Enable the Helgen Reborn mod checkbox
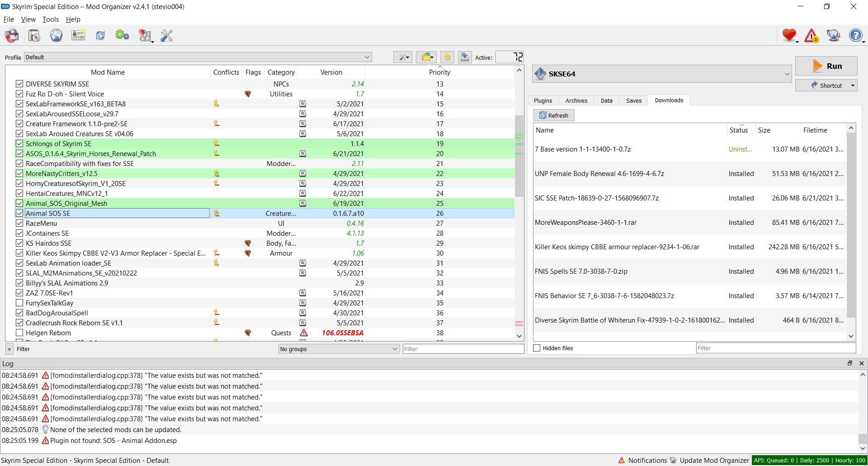 [19, 333]
